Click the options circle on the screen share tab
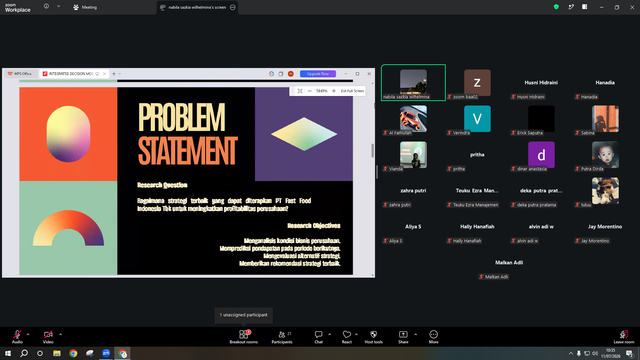This screenshot has width=640, height=360. coord(233,7)
